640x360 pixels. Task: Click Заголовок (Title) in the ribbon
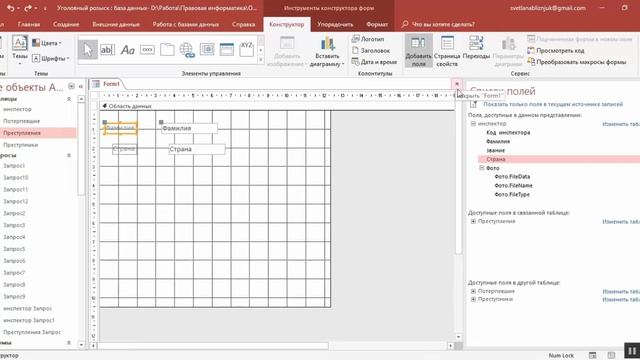pyautogui.click(x=371, y=51)
